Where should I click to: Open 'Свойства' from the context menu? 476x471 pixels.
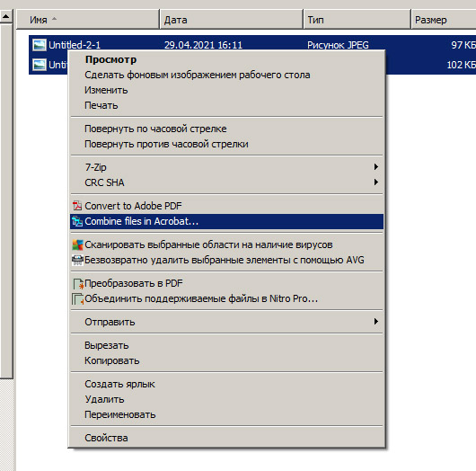click(226, 438)
